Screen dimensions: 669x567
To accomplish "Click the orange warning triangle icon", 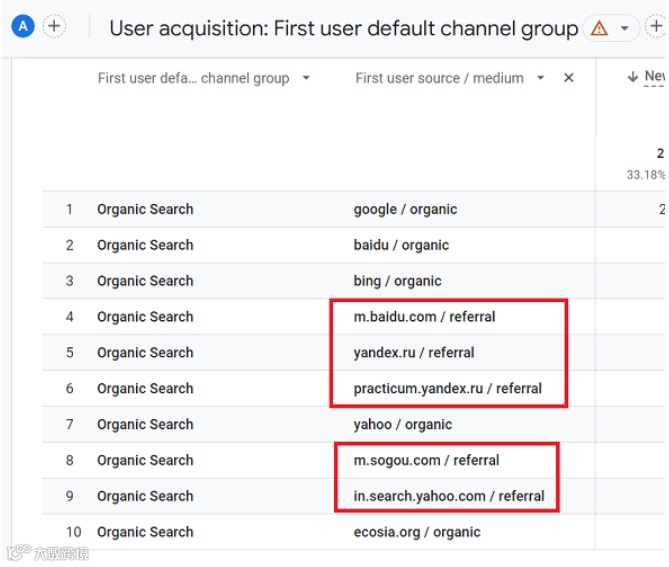I will click(599, 28).
